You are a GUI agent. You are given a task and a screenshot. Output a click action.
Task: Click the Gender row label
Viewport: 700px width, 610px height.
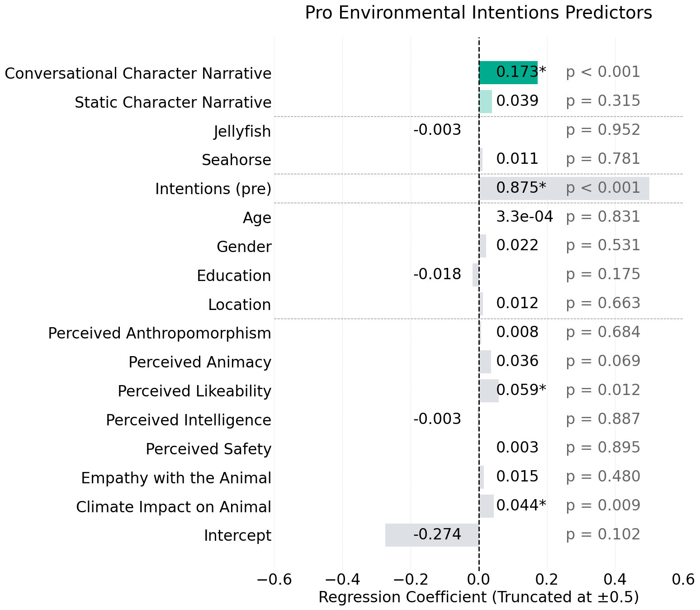[244, 247]
